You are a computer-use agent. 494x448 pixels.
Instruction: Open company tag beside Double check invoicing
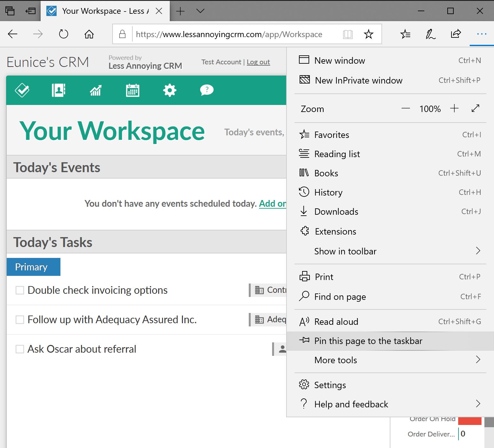point(268,290)
